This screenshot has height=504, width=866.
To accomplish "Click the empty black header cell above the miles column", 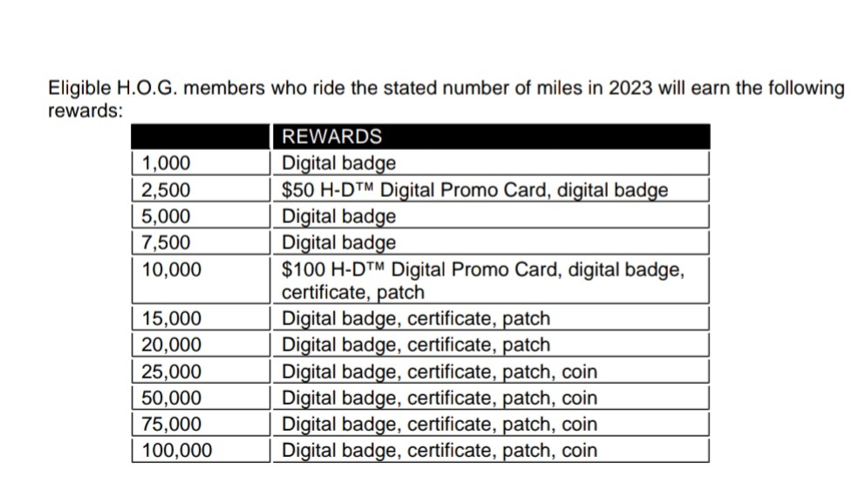I will tap(201, 136).
